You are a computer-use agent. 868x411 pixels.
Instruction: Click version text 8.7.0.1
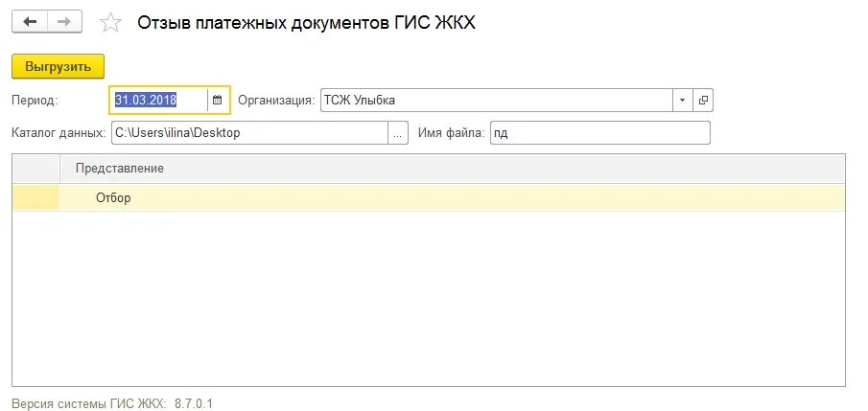click(194, 403)
